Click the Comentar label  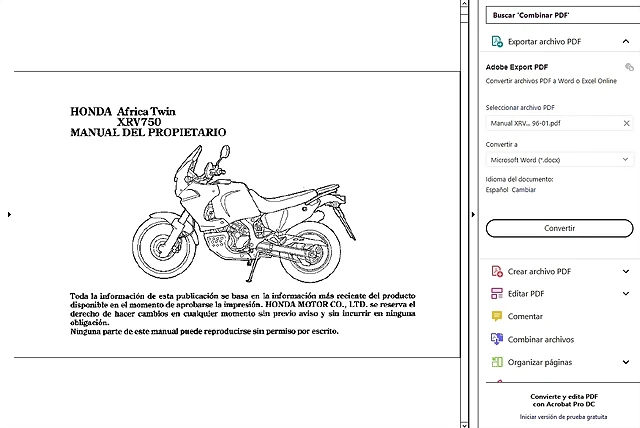(x=525, y=316)
